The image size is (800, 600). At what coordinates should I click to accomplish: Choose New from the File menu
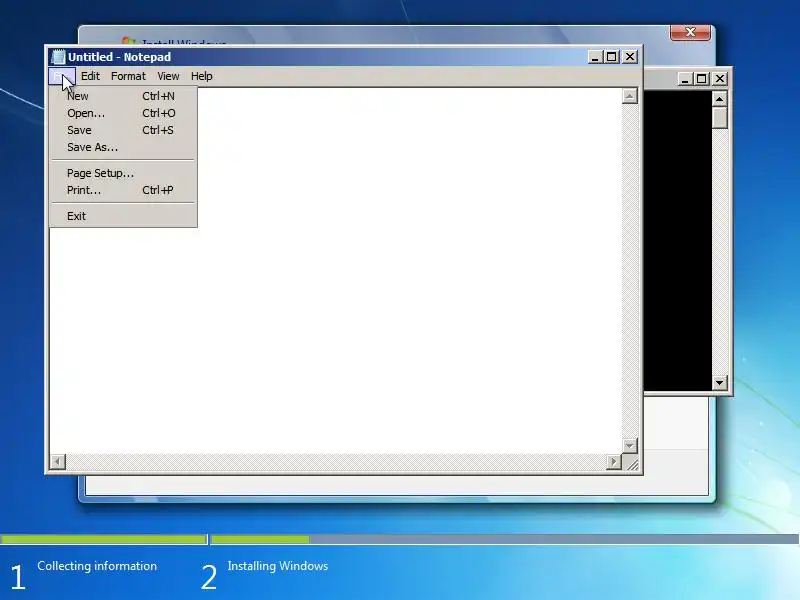(122, 96)
